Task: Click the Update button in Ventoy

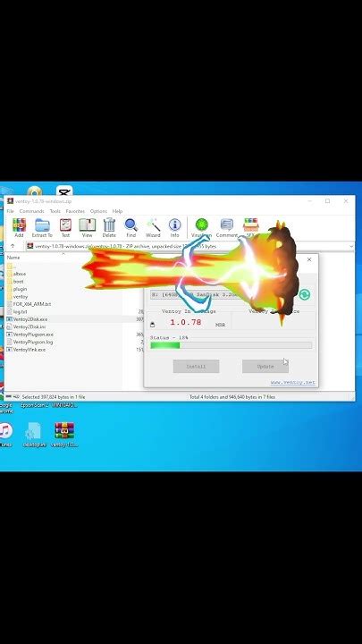Action: coord(265,367)
